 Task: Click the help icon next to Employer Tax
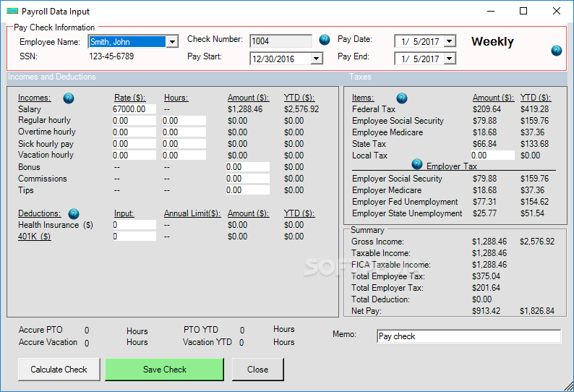coord(417,164)
